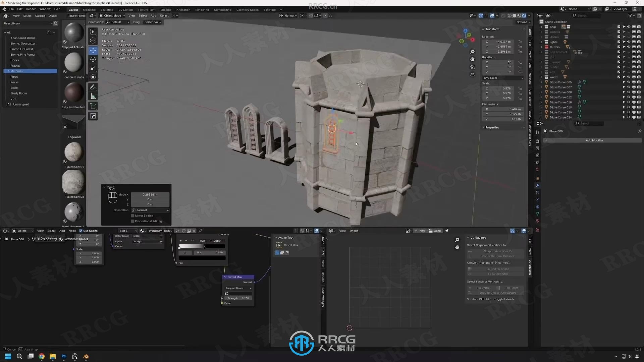
Task: Click Open in the image editor
Action: tap(435, 231)
